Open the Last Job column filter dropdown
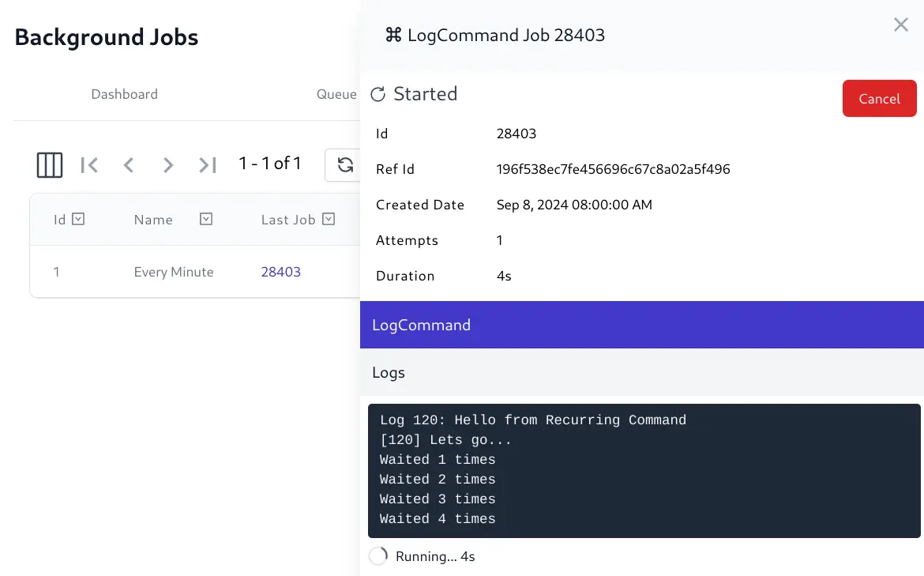Image resolution: width=924 pixels, height=576 pixels. pos(329,220)
